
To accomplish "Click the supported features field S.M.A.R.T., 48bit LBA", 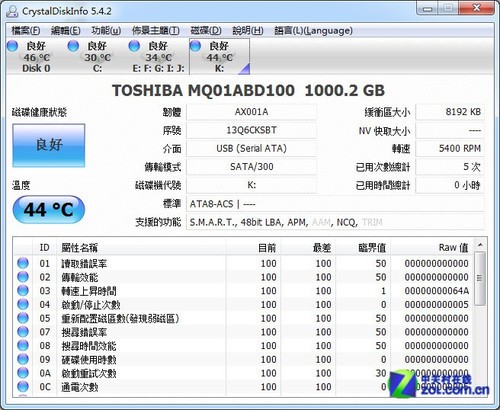I will coord(335,222).
